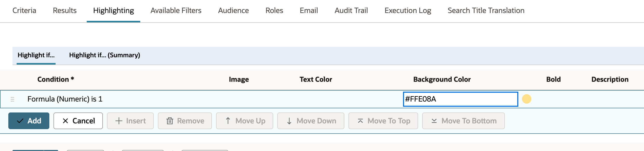Open the yellow background color swatch
Screen dimensions: 644x151
point(527,99)
